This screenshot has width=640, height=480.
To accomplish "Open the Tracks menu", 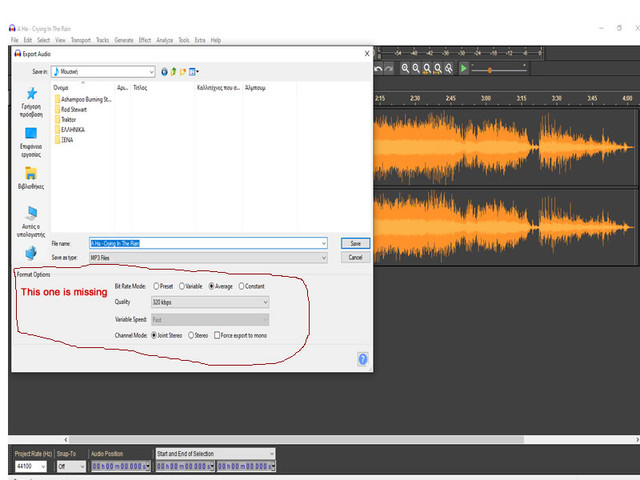I will pos(102,40).
